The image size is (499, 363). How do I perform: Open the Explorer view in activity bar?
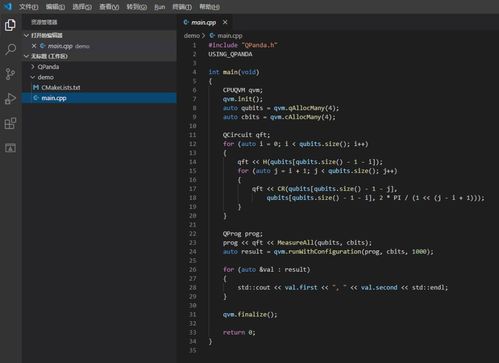point(10,25)
